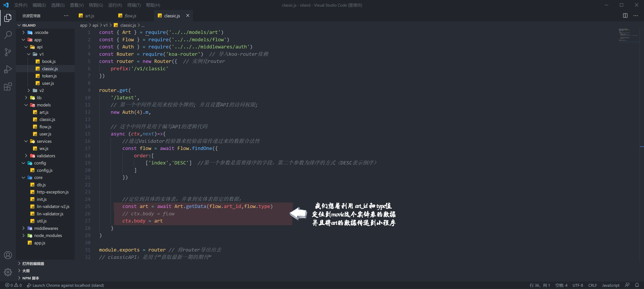Open the Manage gear icon

point(8,272)
